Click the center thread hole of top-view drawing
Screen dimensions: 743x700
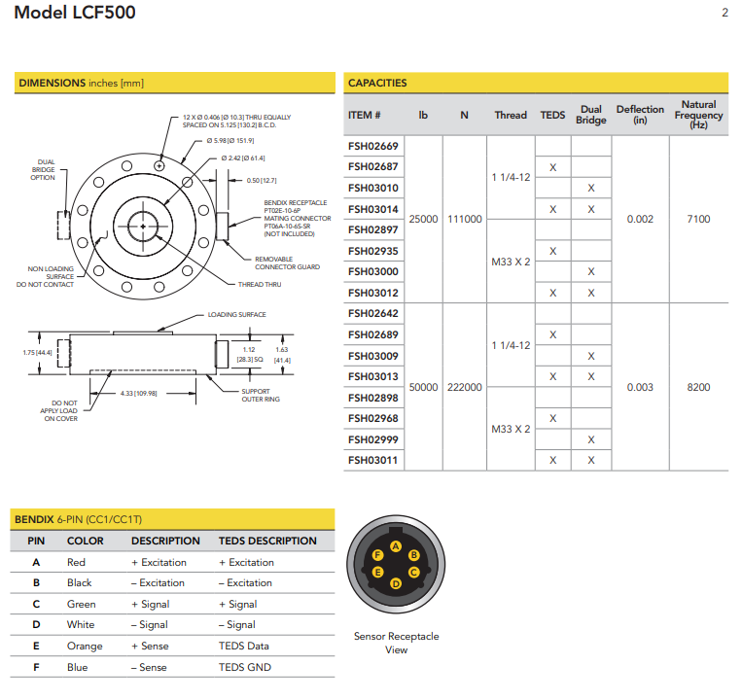pos(143,227)
